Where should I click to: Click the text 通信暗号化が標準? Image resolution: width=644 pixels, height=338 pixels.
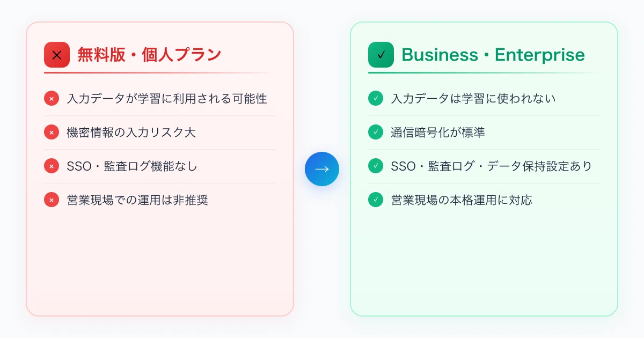[438, 133]
